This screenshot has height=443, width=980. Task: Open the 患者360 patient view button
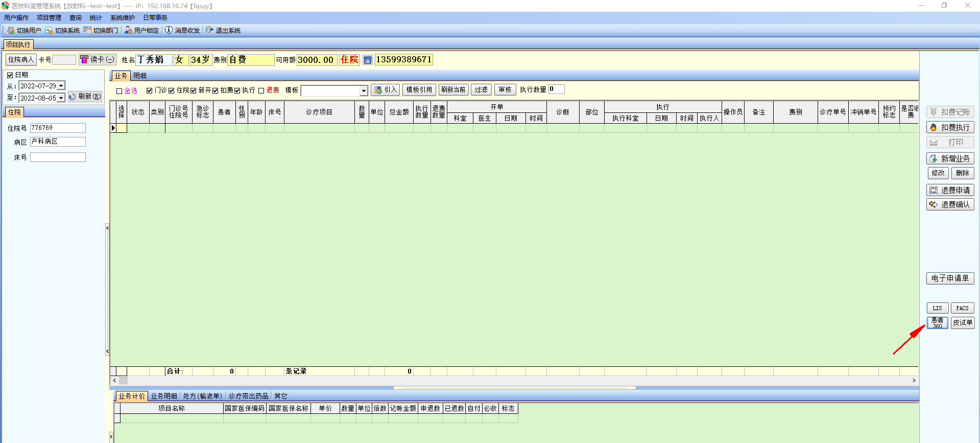pyautogui.click(x=938, y=323)
